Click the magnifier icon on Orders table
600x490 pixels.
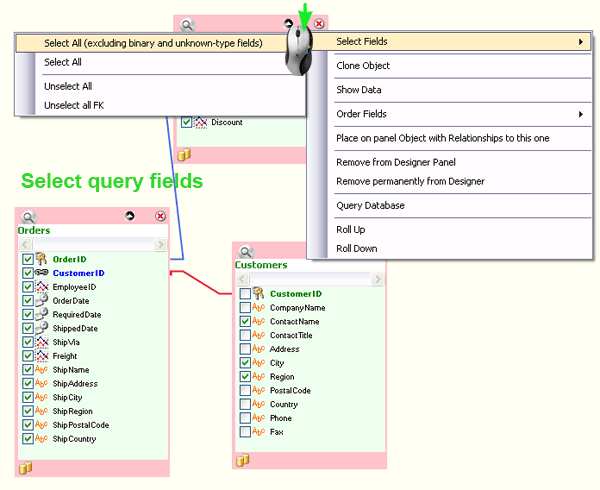point(29,217)
